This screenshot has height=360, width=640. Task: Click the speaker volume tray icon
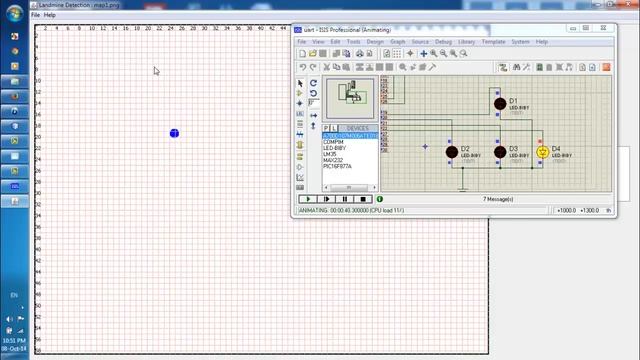coord(9,319)
